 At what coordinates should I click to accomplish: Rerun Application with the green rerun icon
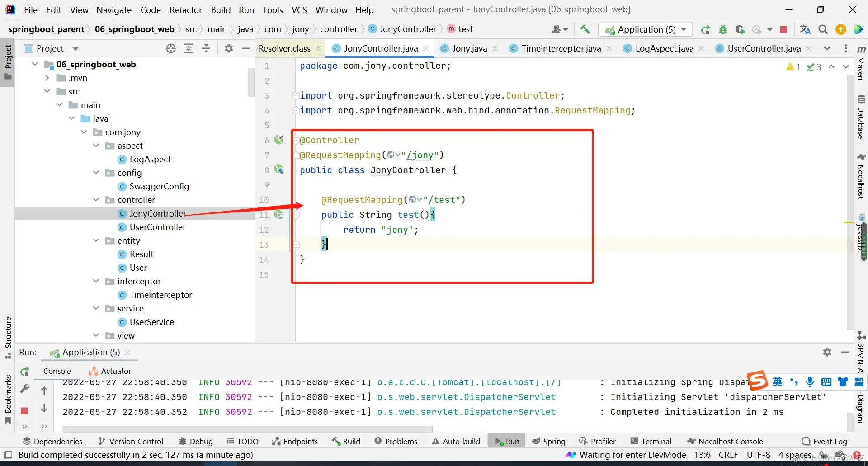[705, 29]
